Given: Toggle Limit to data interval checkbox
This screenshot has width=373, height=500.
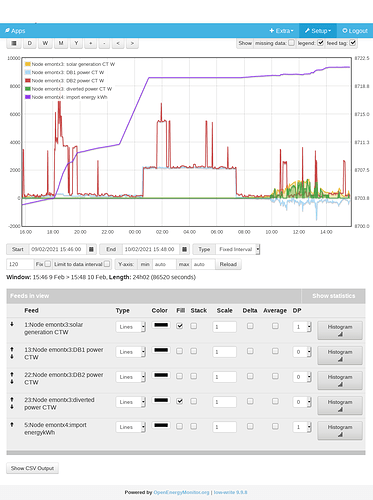Looking at the screenshot, I should pyautogui.click(x=107, y=264).
